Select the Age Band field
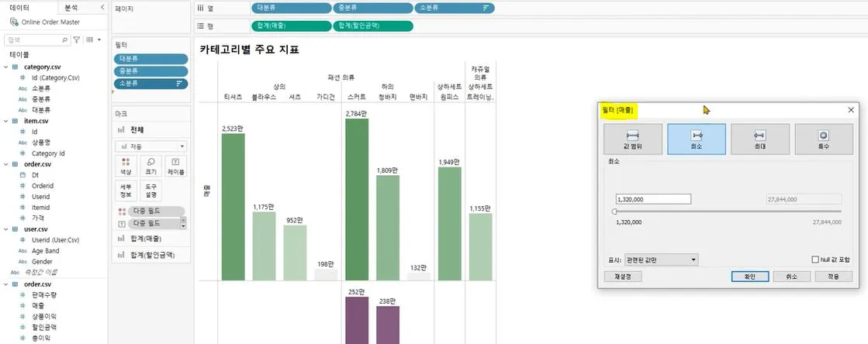The height and width of the screenshot is (344, 868). (x=46, y=250)
